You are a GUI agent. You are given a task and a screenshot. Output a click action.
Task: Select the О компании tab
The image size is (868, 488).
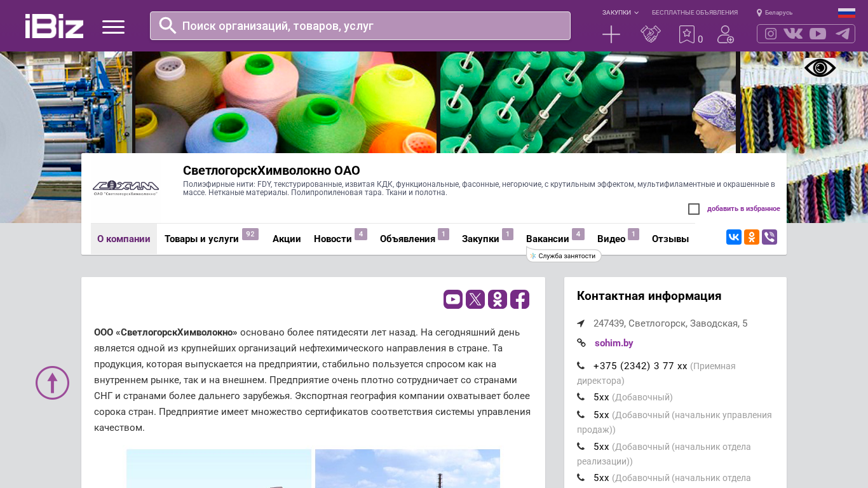pyautogui.click(x=124, y=239)
